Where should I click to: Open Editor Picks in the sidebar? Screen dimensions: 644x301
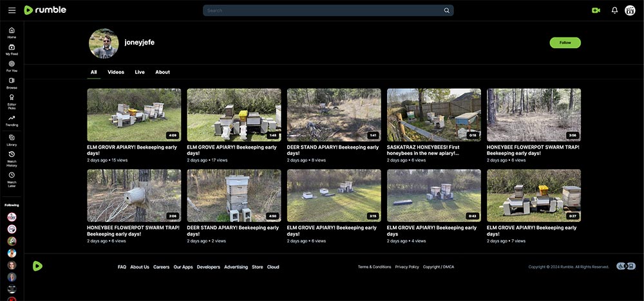pyautogui.click(x=12, y=102)
